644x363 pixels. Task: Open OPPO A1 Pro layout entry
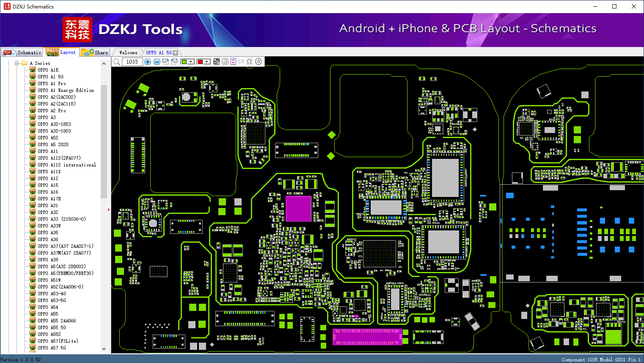click(x=52, y=83)
